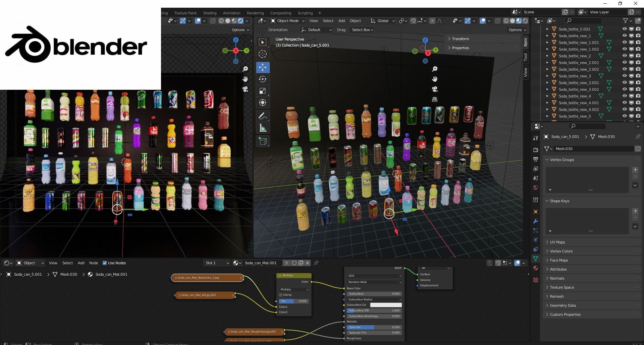Expand the Transform panel in sidebar
The width and height of the screenshot is (644, 345).
pyautogui.click(x=460, y=39)
